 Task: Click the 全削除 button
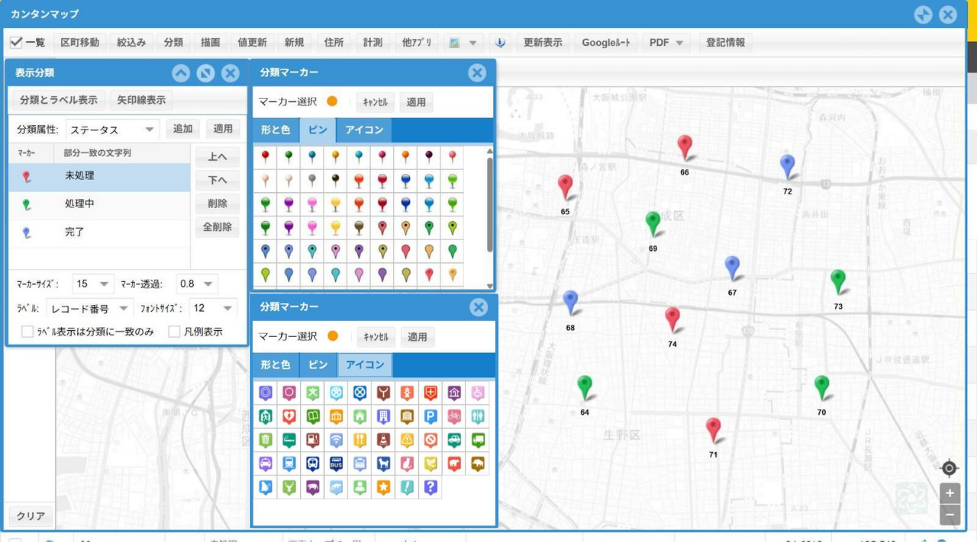pos(217,227)
